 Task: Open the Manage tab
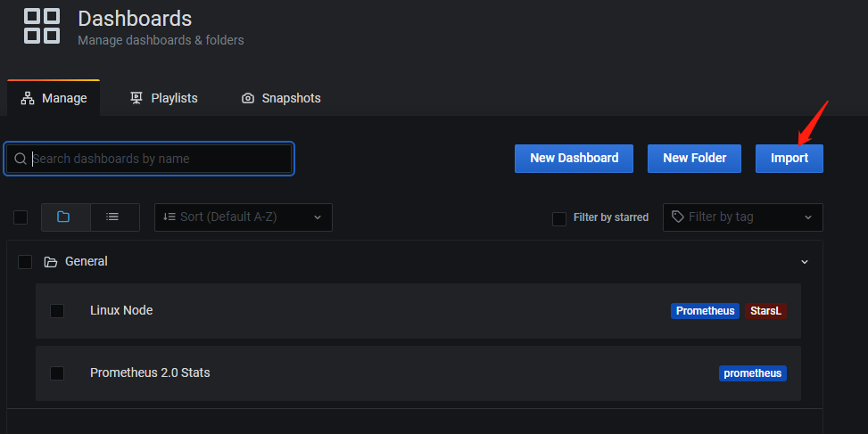click(x=54, y=98)
